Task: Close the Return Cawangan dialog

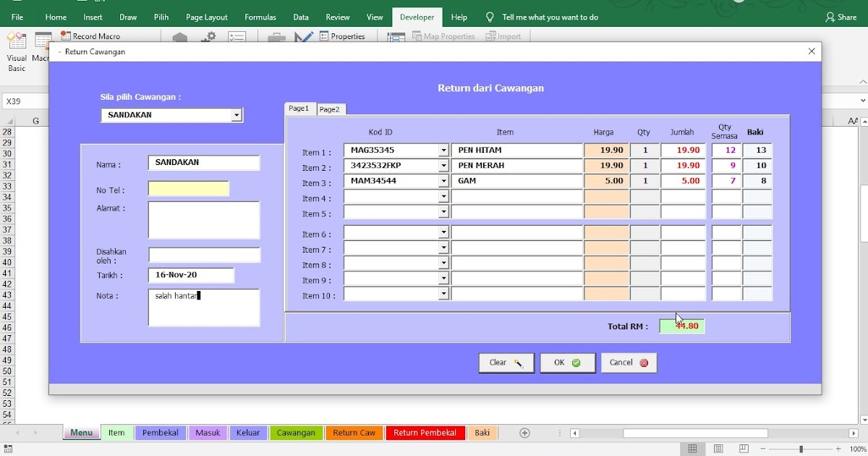Action: point(812,51)
